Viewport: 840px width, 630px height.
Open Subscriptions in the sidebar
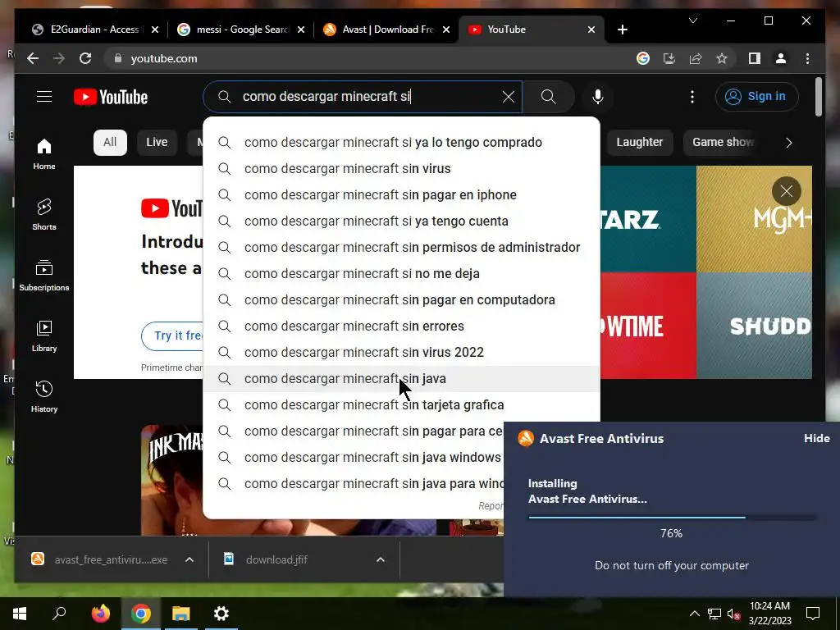coord(44,276)
